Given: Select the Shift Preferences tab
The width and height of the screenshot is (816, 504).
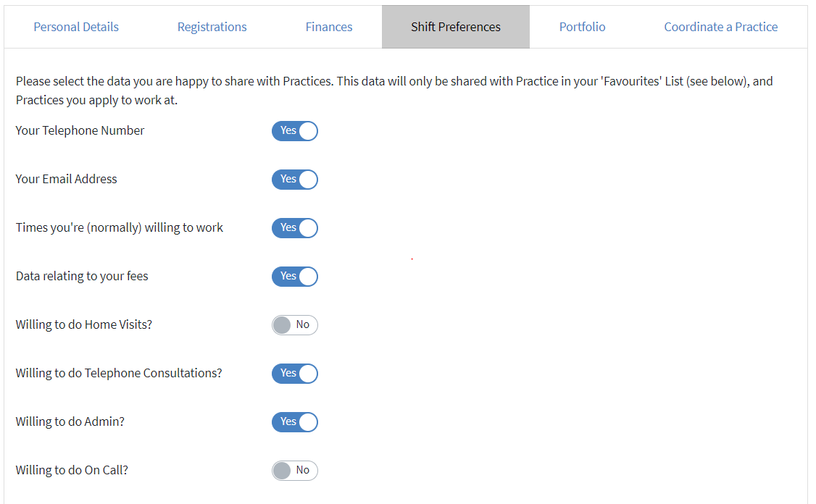Looking at the screenshot, I should click(x=455, y=27).
